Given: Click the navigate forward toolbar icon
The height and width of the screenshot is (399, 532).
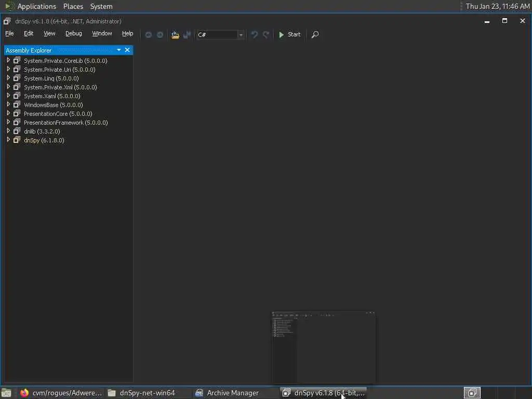Looking at the screenshot, I should [160, 35].
